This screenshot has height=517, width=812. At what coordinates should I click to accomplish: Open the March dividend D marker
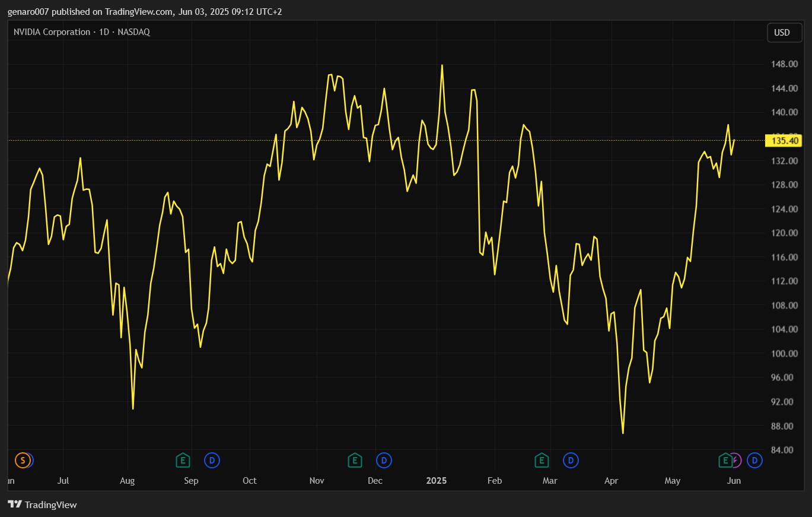[x=571, y=460]
